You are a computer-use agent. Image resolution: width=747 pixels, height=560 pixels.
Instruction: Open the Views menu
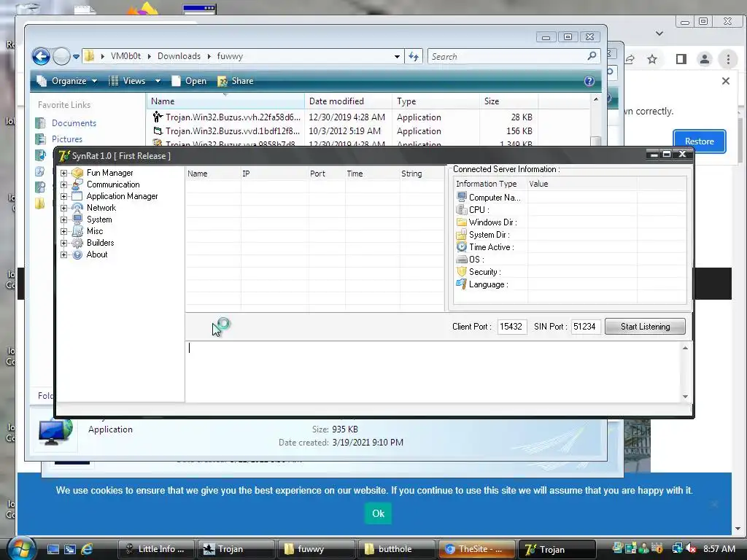(x=134, y=81)
